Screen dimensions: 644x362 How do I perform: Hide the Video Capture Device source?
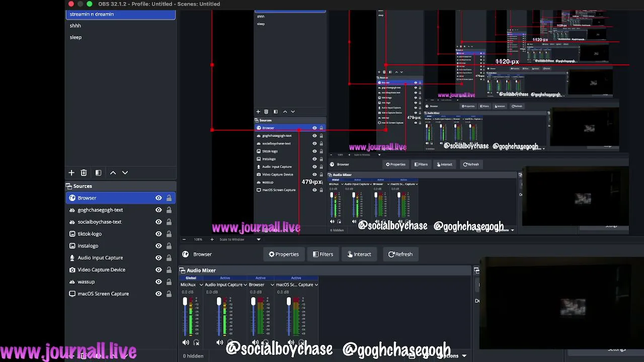pos(158,270)
